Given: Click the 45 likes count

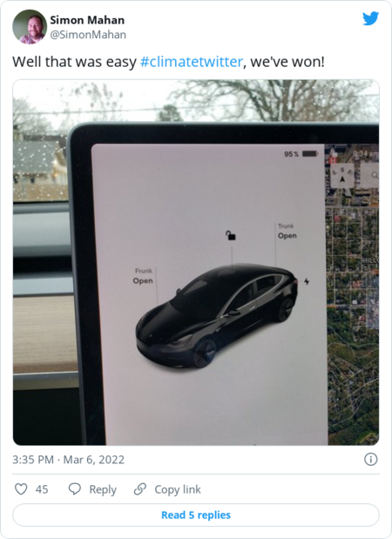Looking at the screenshot, I should click(x=42, y=489).
